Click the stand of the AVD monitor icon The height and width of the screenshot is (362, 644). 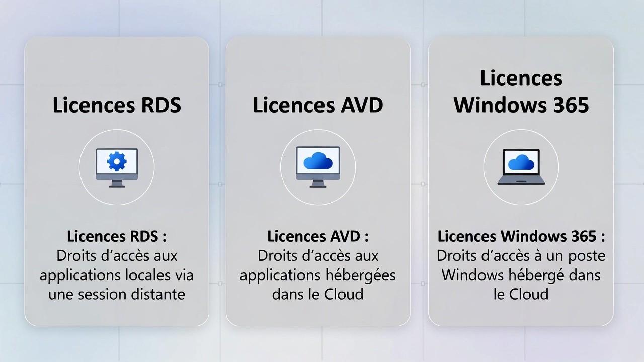[x=318, y=183]
